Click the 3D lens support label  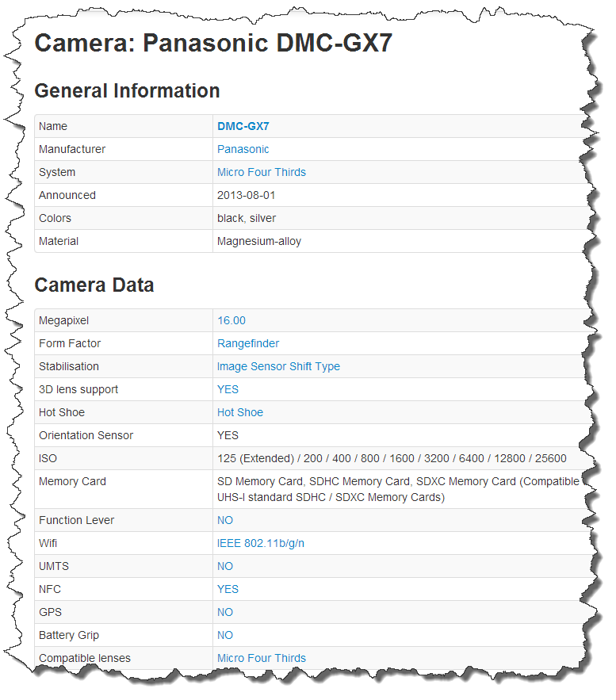click(x=78, y=389)
